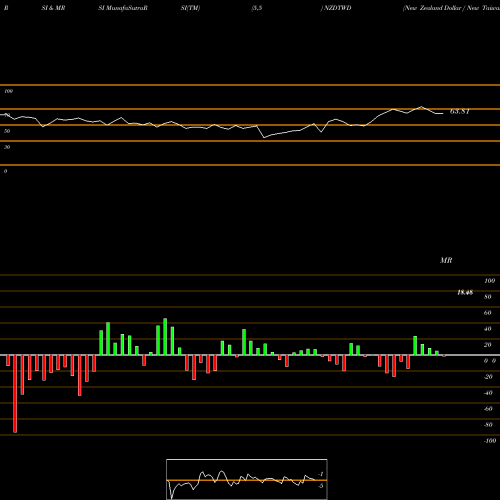The image size is (500, 500).
Task: Click the -100 label on MR axis
Action: point(490,441)
